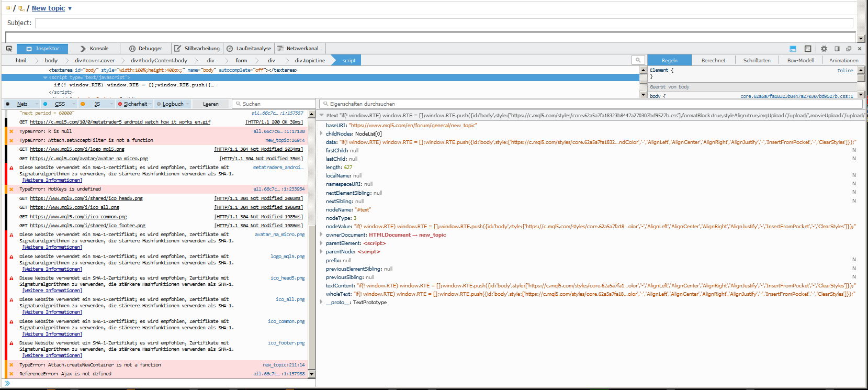Open the JS filter dropdown arrow
868x390 pixels.
click(x=111, y=104)
